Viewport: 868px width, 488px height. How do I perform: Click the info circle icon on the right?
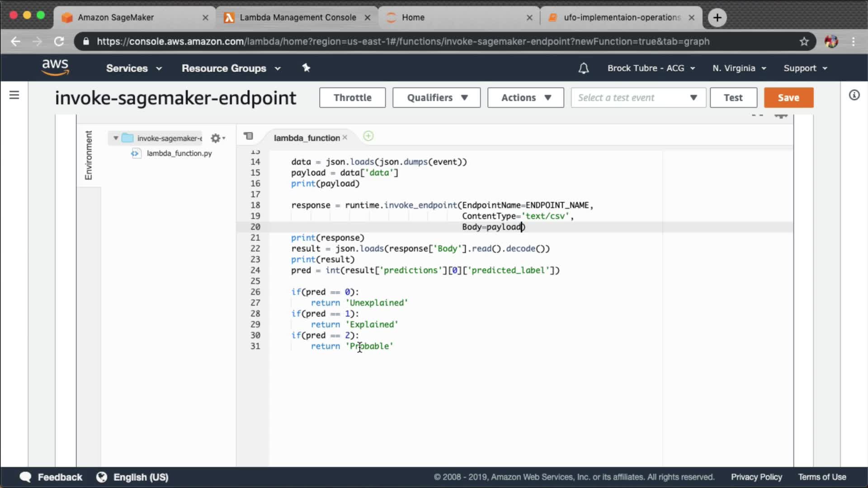854,95
